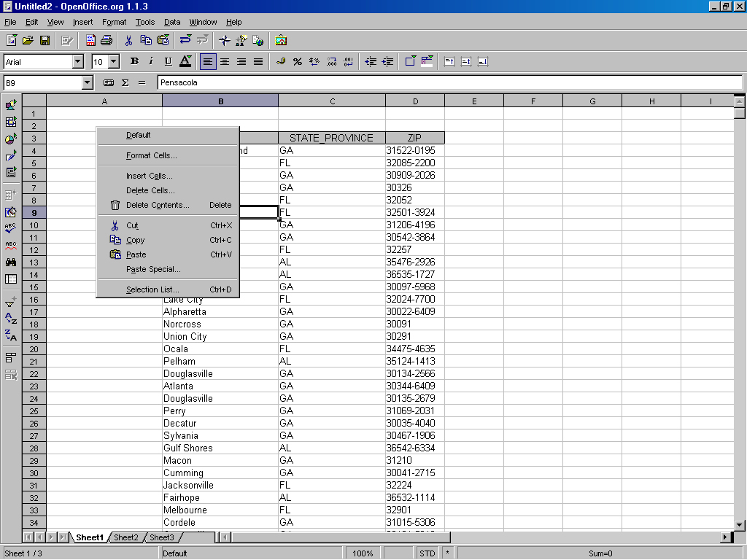Image resolution: width=747 pixels, height=560 pixels.
Task: Click the column D header
Action: 415,101
